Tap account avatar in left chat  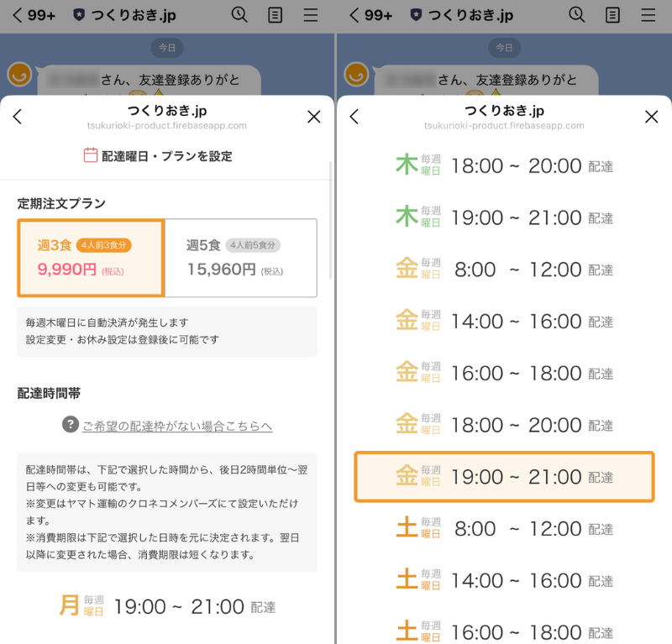coord(19,74)
